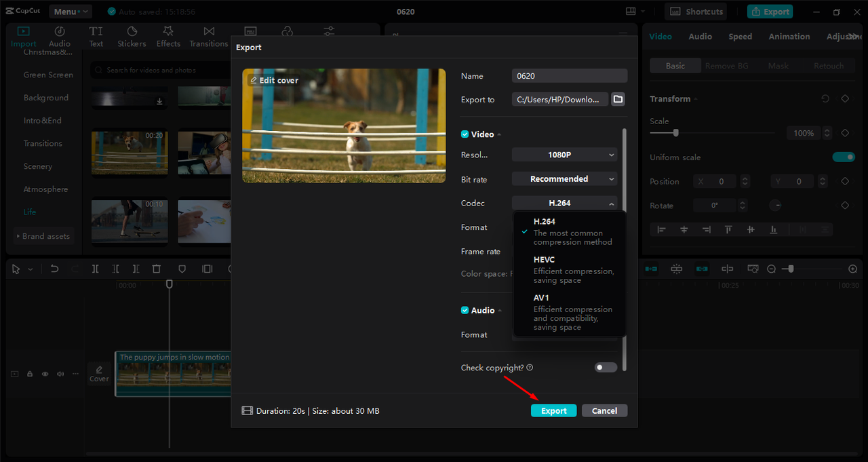Screen dimensions: 868x462
Task: Click the export Name input field
Action: click(x=570, y=76)
